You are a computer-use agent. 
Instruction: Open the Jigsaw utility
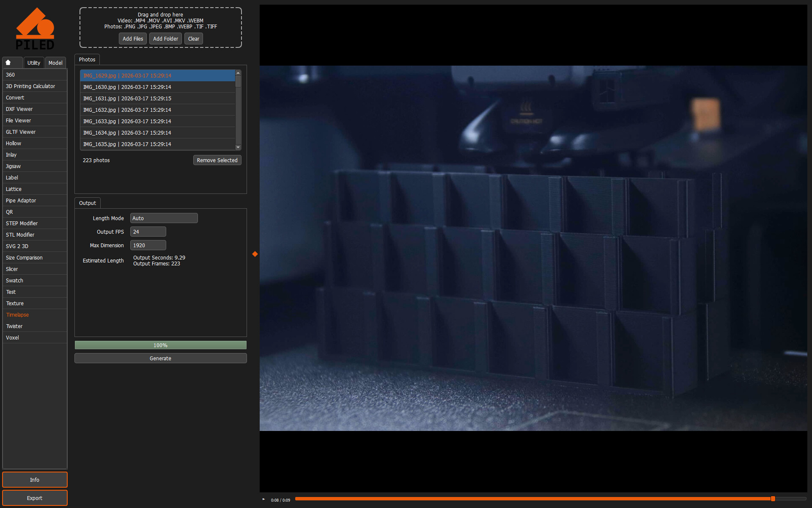[x=35, y=166]
